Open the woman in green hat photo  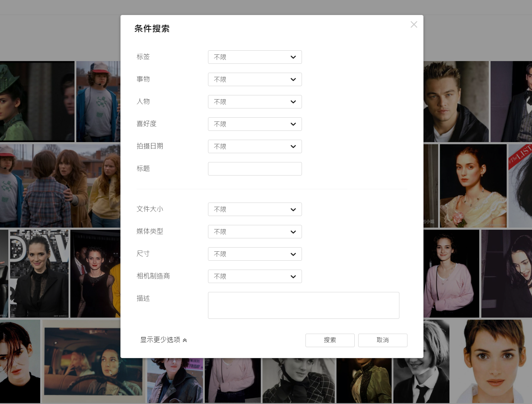click(x=37, y=101)
